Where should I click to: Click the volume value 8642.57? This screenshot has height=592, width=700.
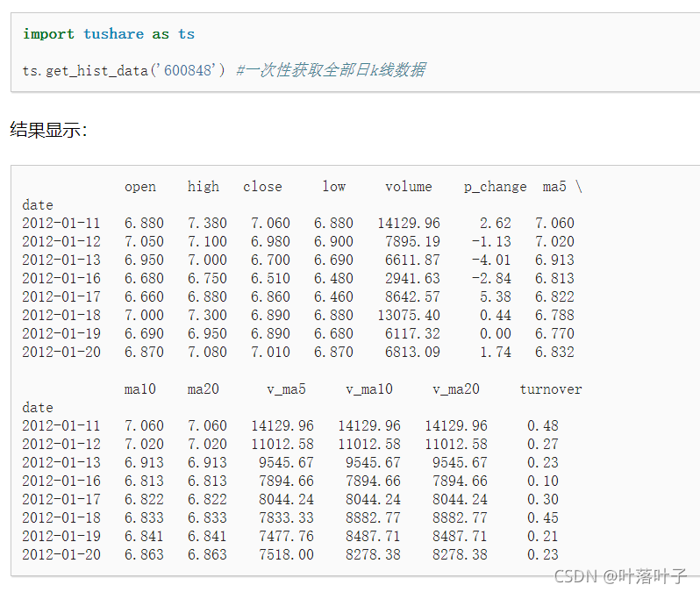412,296
